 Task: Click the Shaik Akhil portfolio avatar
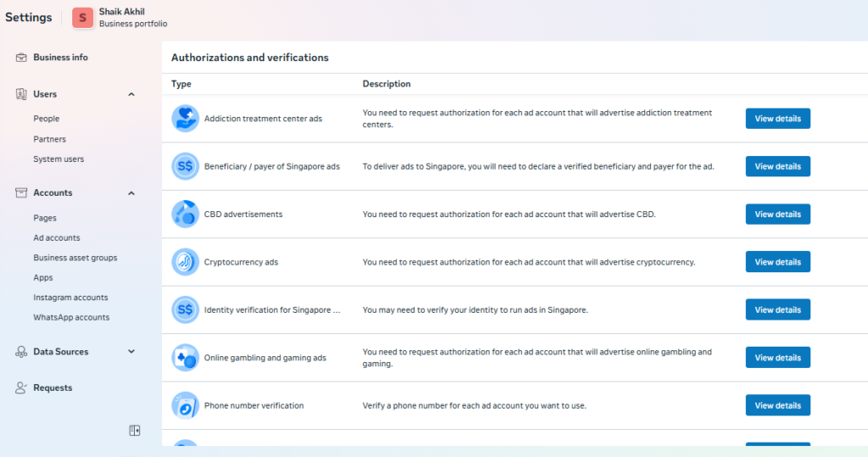click(83, 18)
